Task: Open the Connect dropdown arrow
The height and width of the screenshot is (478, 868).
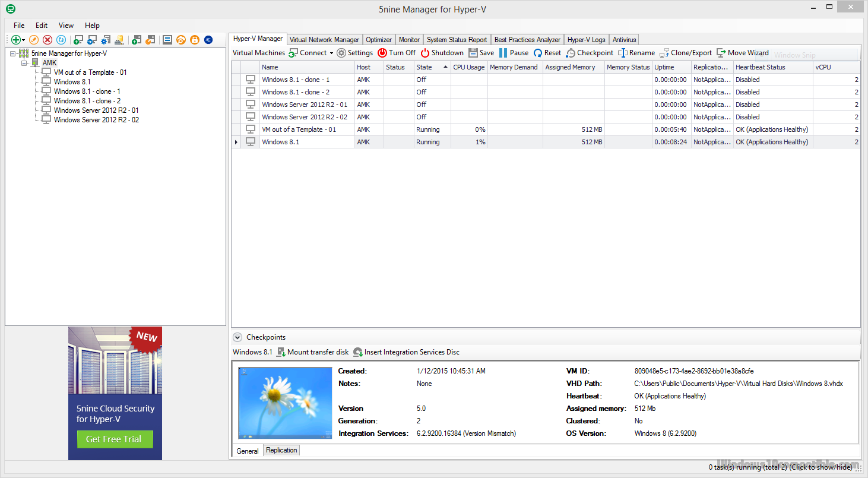Action: [x=331, y=53]
